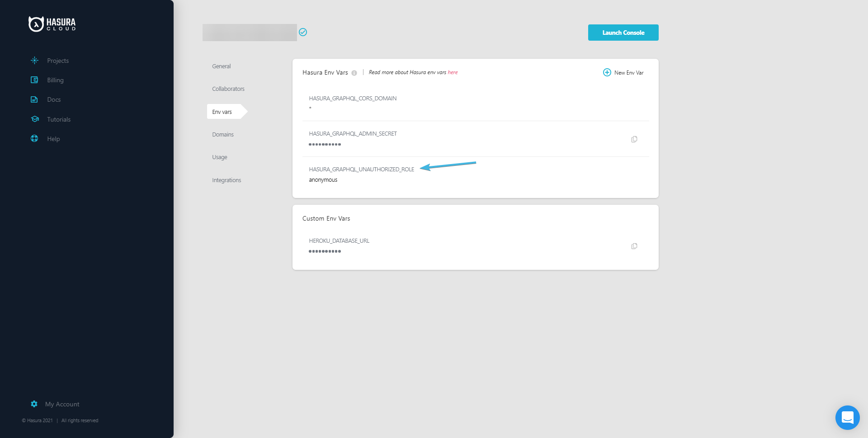Image resolution: width=868 pixels, height=438 pixels.
Task: Click the plus icon for New Env Var
Action: (x=607, y=72)
